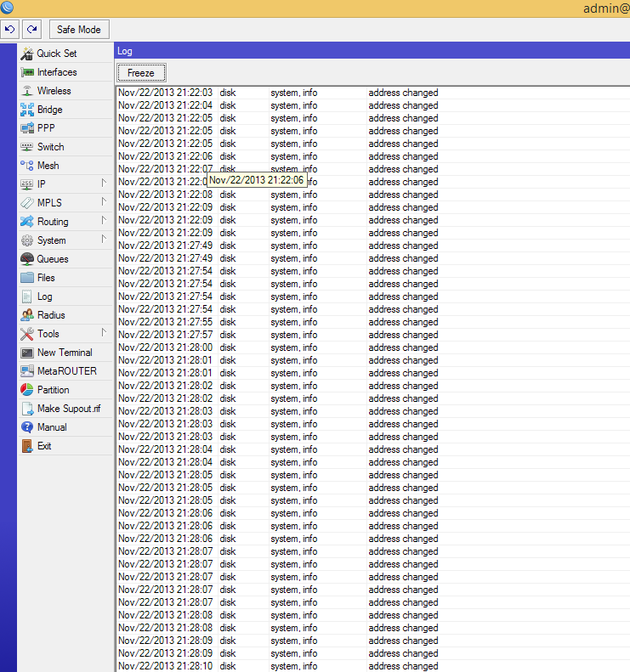The width and height of the screenshot is (630, 672).
Task: Select log entry at 21:27:57
Action: pyautogui.click(x=373, y=335)
